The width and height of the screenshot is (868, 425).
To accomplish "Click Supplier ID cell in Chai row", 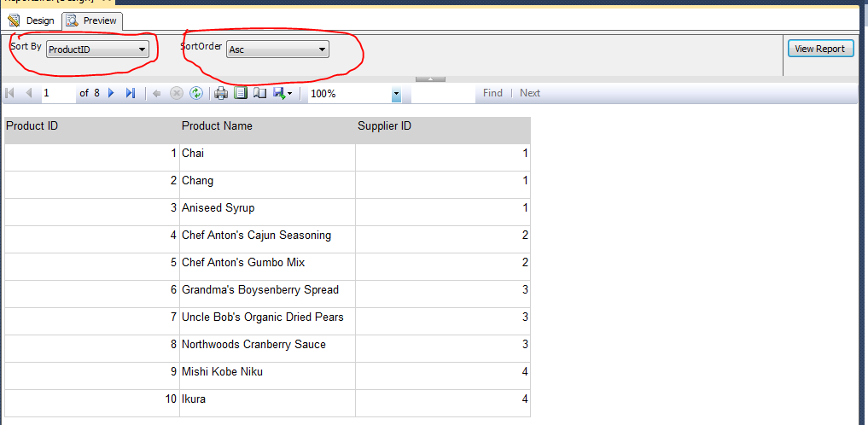I will [x=443, y=158].
